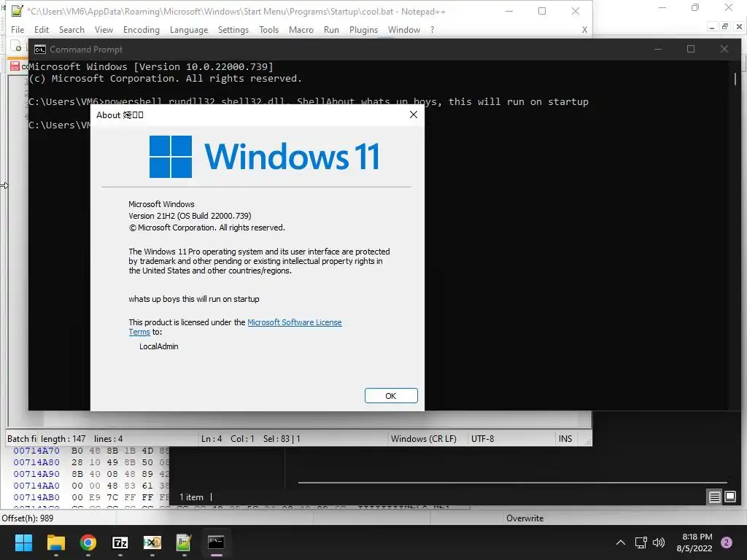Open the Run menu in Notepad++
Image resolution: width=747 pixels, height=560 pixels.
pyautogui.click(x=331, y=29)
